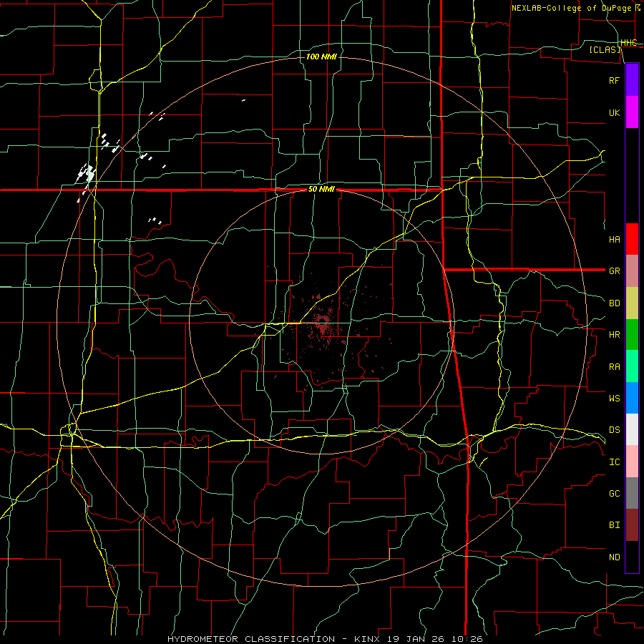
Task: Select the BD yellow legend swatch
Action: click(632, 303)
